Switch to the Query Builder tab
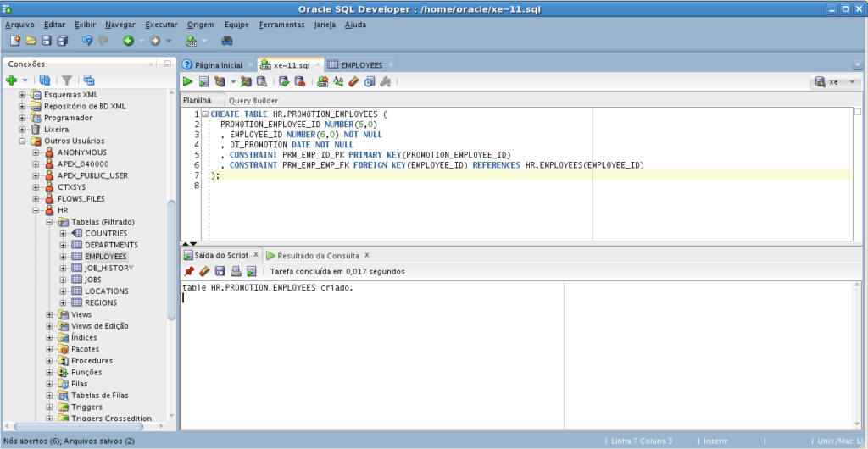 (253, 100)
